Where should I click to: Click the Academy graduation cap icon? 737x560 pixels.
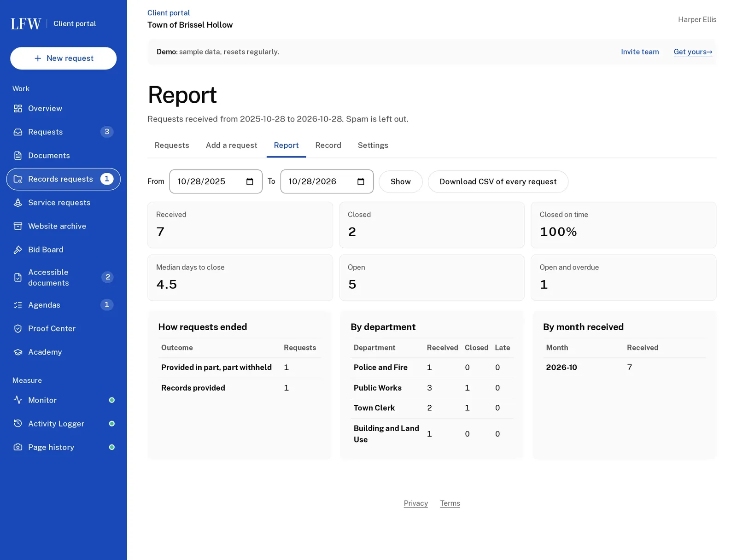(18, 352)
